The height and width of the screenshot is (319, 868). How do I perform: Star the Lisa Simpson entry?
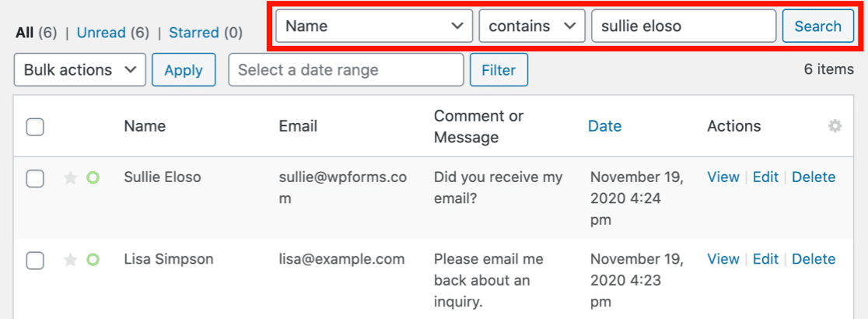pos(70,261)
